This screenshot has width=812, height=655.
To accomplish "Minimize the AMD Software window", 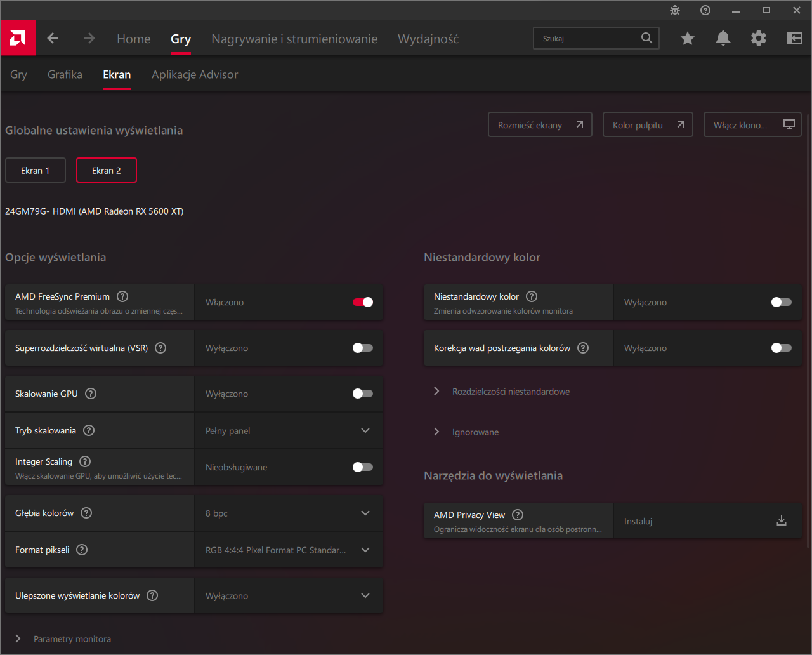I will pyautogui.click(x=736, y=10).
